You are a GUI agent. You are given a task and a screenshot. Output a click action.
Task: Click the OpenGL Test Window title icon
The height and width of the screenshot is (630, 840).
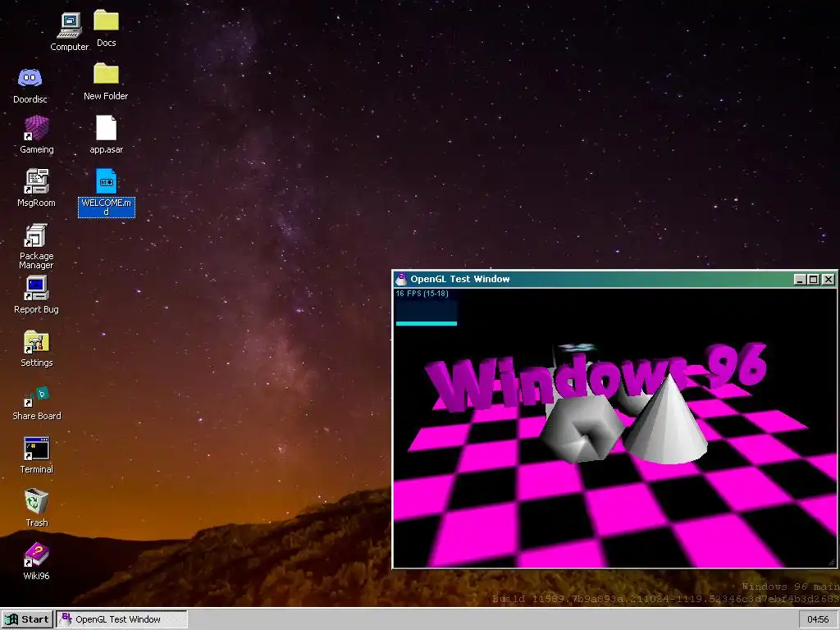(x=400, y=279)
